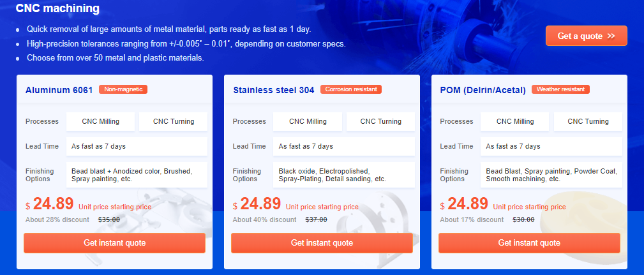The height and width of the screenshot is (275, 644).
Task: Click the Corrosion resistant tag badge
Action: click(351, 89)
